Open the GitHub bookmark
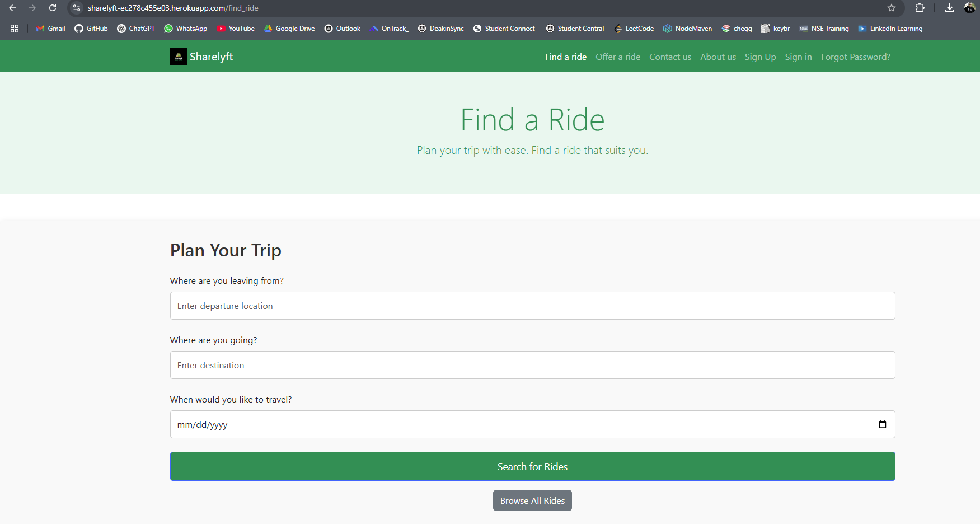 point(91,28)
